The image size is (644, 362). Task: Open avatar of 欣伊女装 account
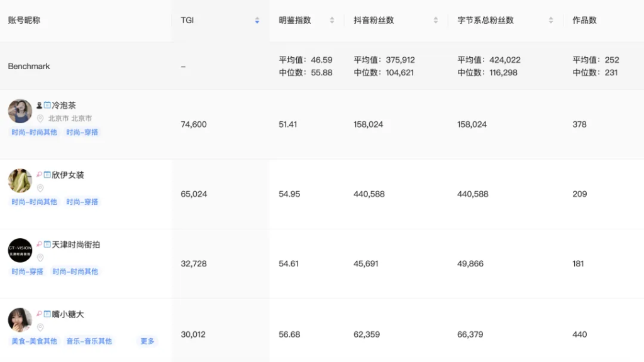19,180
